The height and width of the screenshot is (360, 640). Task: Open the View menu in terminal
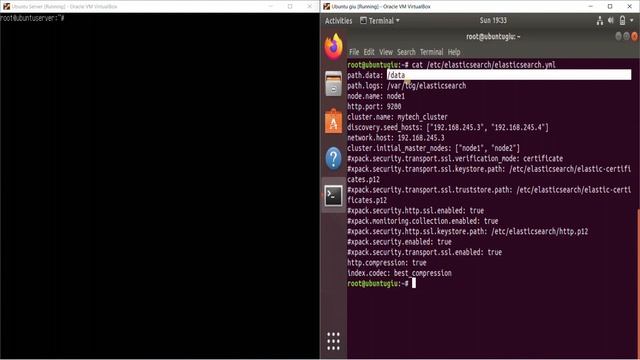click(x=386, y=52)
